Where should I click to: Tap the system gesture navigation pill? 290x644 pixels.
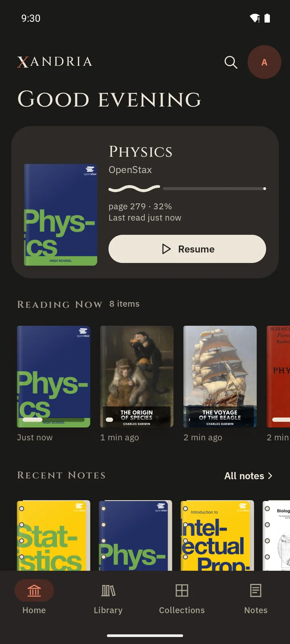click(x=145, y=636)
